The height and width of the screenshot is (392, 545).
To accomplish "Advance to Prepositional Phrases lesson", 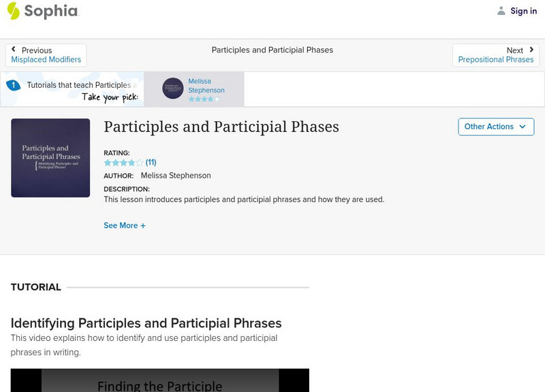I will tap(496, 59).
